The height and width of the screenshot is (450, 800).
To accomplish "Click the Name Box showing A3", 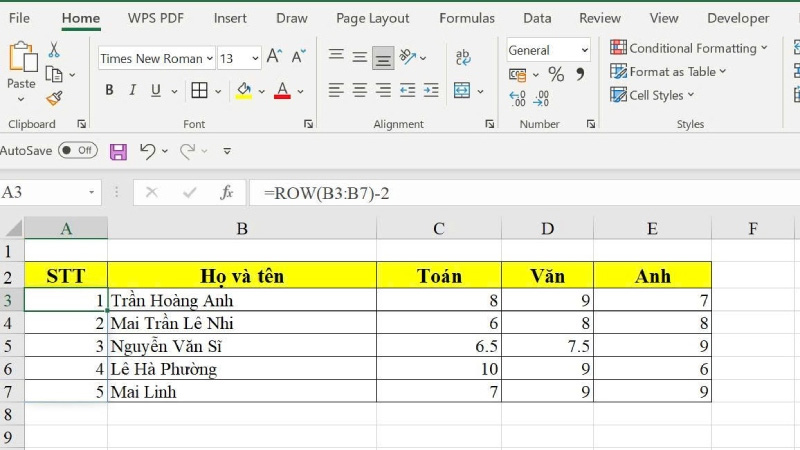I will pos(45,192).
